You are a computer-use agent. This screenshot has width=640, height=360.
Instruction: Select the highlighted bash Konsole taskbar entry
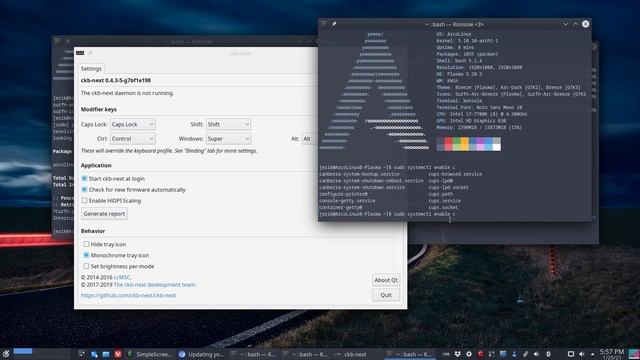point(410,354)
